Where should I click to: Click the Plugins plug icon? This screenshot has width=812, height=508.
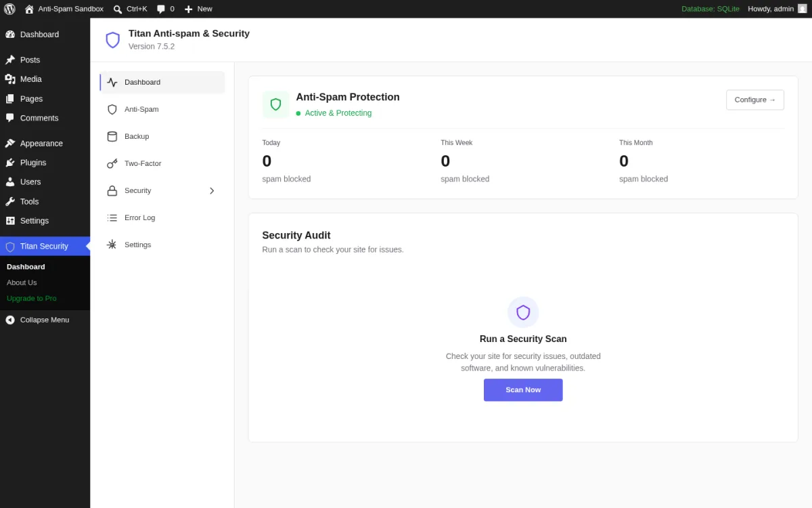click(10, 163)
